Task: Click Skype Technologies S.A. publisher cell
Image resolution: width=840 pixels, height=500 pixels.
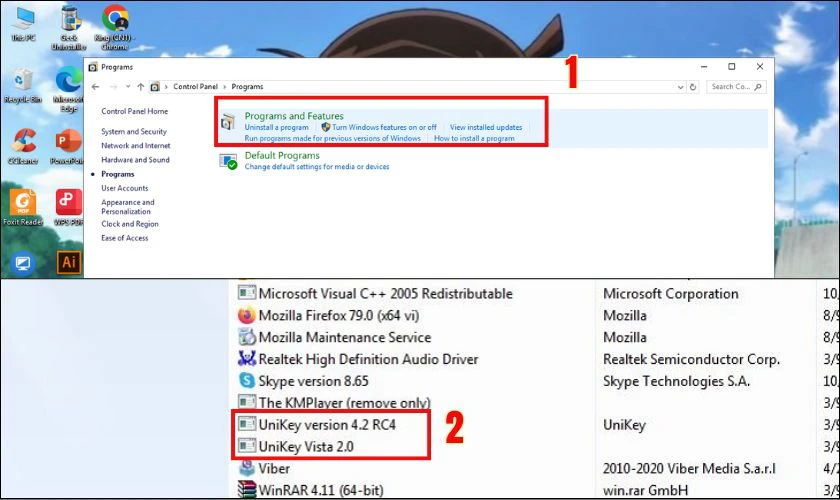Action: pos(677,381)
